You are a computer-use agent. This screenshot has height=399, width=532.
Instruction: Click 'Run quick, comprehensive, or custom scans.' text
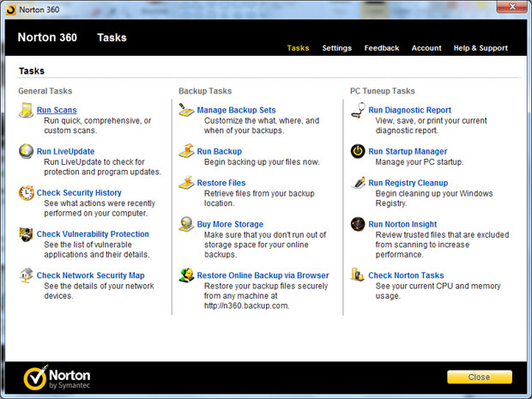point(97,125)
